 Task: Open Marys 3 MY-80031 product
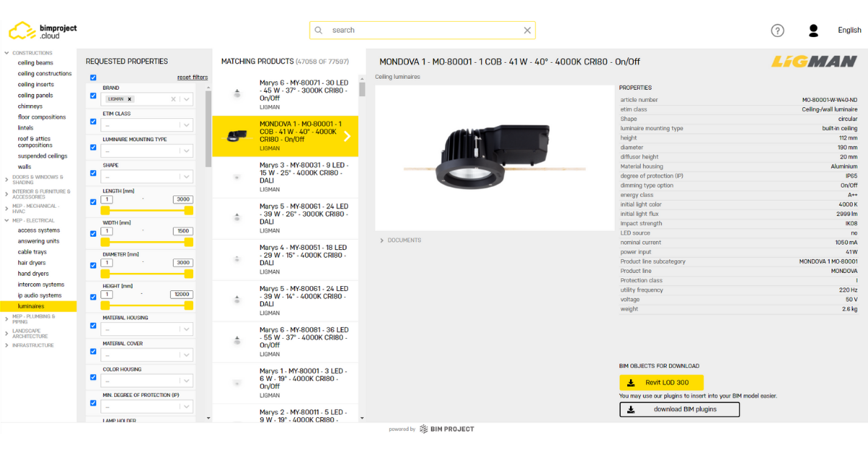[x=285, y=177]
